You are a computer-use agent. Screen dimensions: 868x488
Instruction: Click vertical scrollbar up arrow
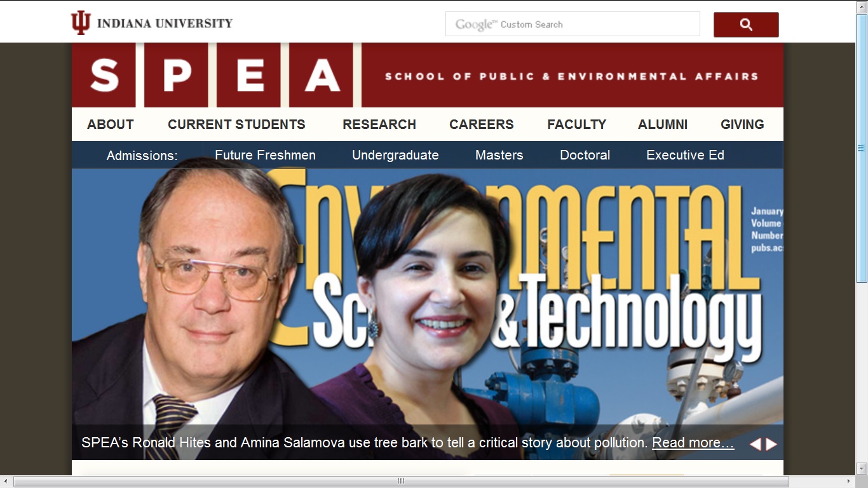(862, 5)
